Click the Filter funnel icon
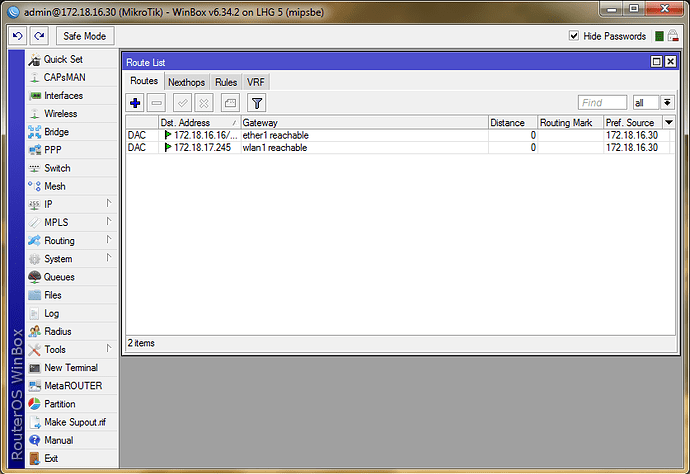This screenshot has height=474, width=690. click(256, 102)
